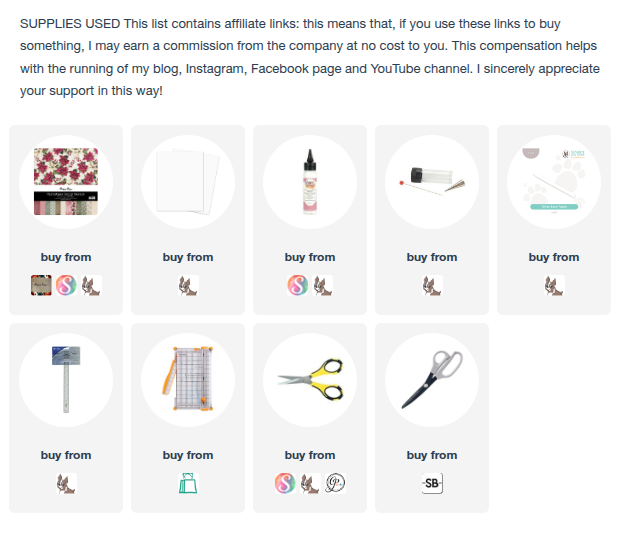Open the SB store icon under black scissors

432,484
